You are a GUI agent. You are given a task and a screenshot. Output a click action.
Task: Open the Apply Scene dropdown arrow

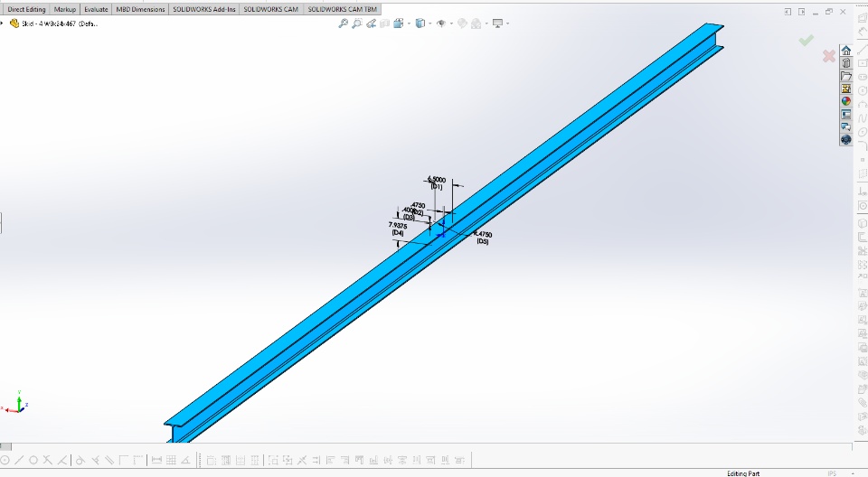click(486, 23)
